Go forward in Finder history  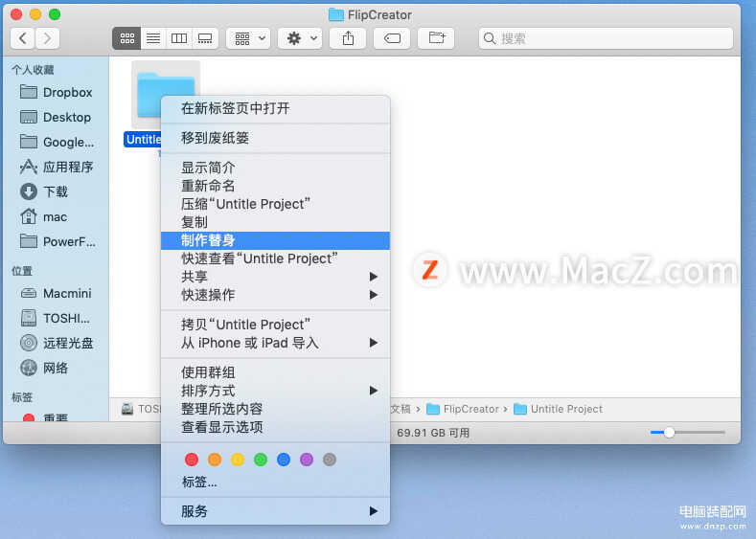tap(47, 38)
